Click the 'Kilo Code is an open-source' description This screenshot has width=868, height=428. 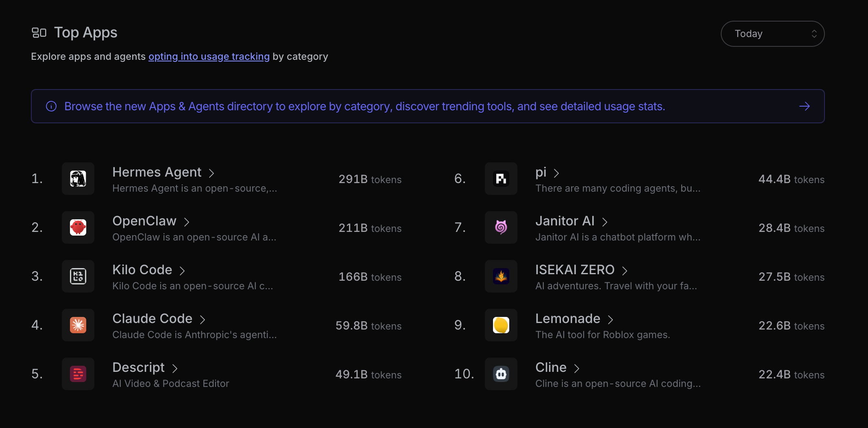click(x=193, y=286)
